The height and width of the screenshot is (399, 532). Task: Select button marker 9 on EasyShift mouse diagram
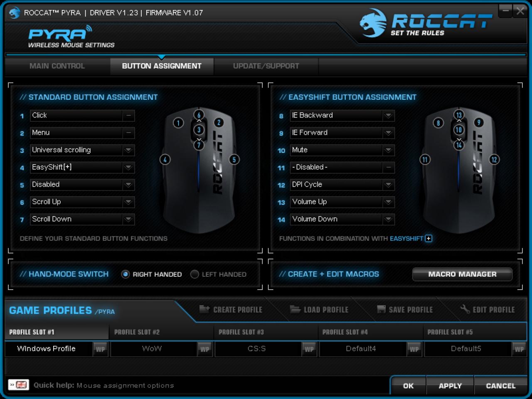[x=479, y=122]
